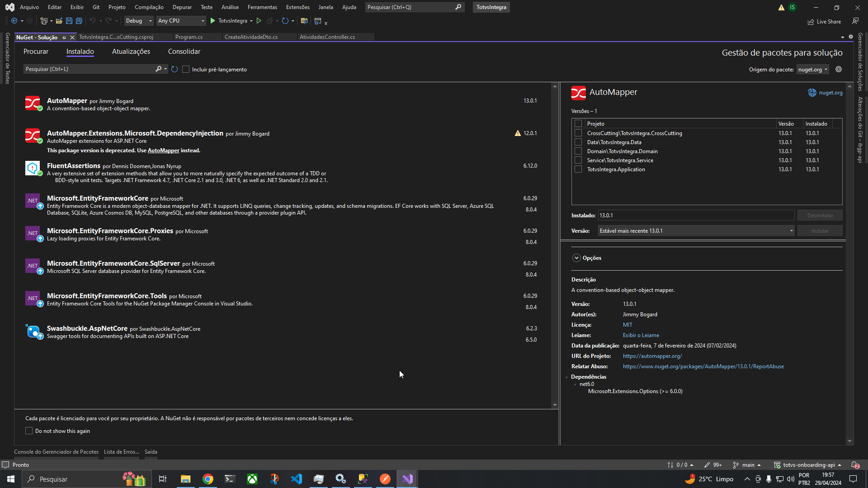Click in the Pesquisar (Ctrl+L) package search field

tap(90, 69)
